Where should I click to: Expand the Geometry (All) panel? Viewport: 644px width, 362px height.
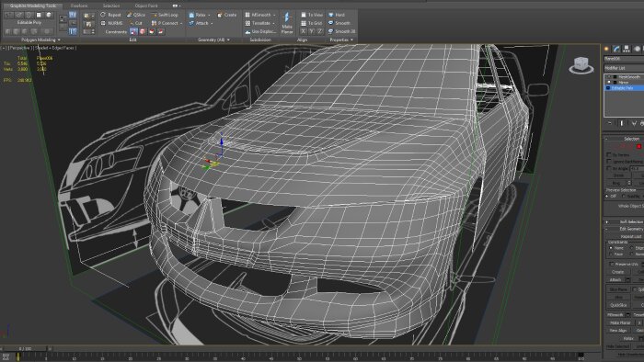click(x=213, y=40)
